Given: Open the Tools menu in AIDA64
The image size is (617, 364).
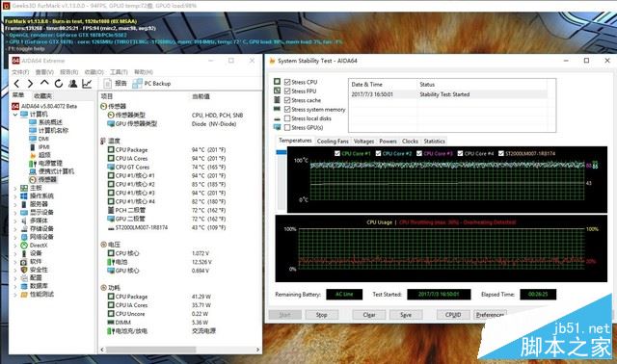Looking at the screenshot, I should [x=119, y=72].
